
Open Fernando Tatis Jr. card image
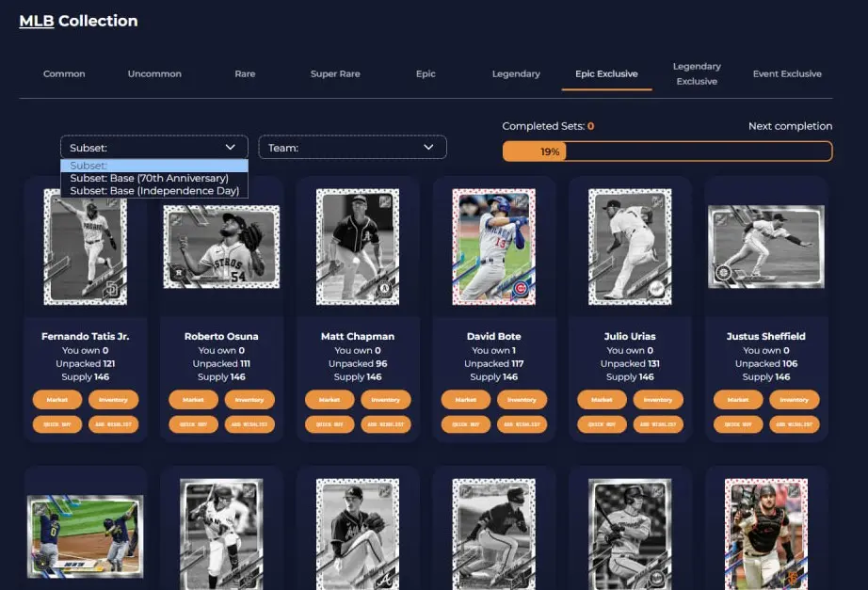86,247
